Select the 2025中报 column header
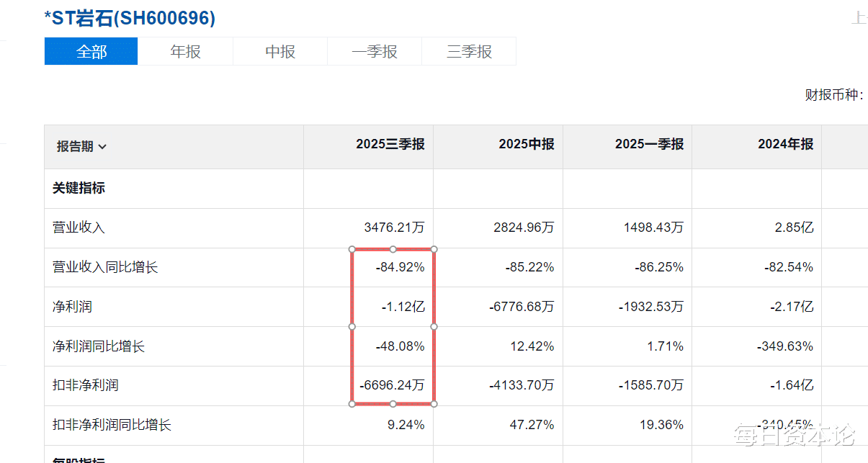This screenshot has height=463, width=868. pos(526,144)
